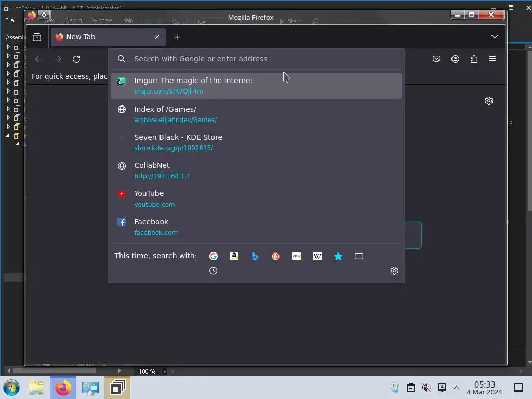The image size is (532, 399).
Task: Search in bookmarks star icon
Action: (x=338, y=256)
